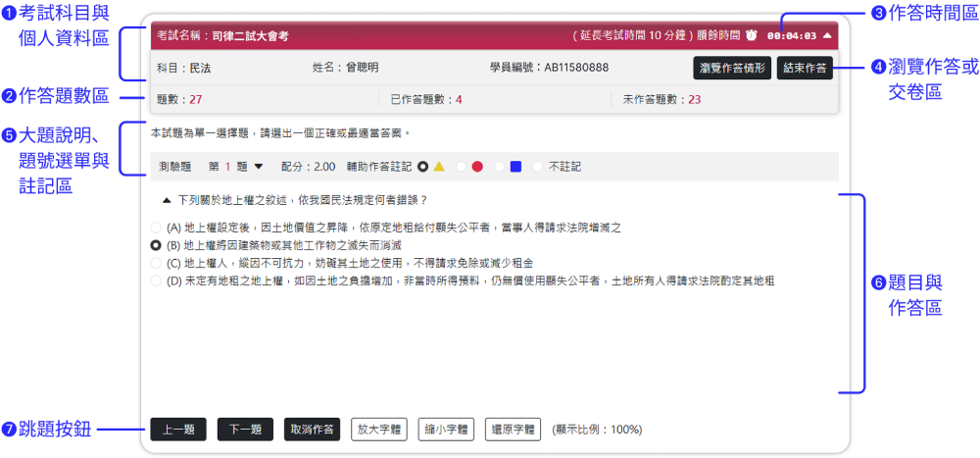Reset the font size with 還原字體
This screenshot has width=980, height=458.
tap(513, 430)
